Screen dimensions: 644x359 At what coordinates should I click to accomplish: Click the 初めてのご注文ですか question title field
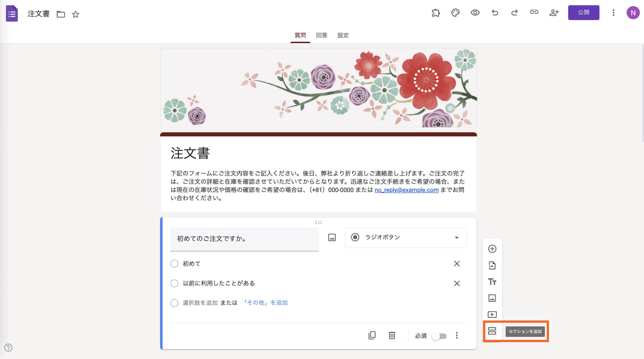point(244,239)
